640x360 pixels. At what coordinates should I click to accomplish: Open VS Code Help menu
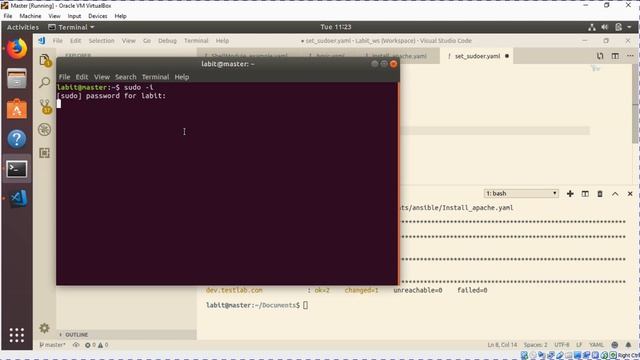click(x=222, y=41)
